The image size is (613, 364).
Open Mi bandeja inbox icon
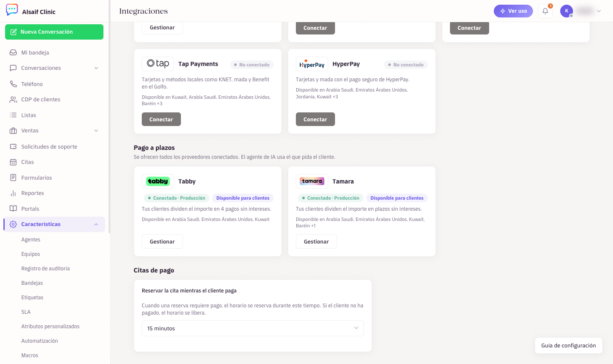13,52
